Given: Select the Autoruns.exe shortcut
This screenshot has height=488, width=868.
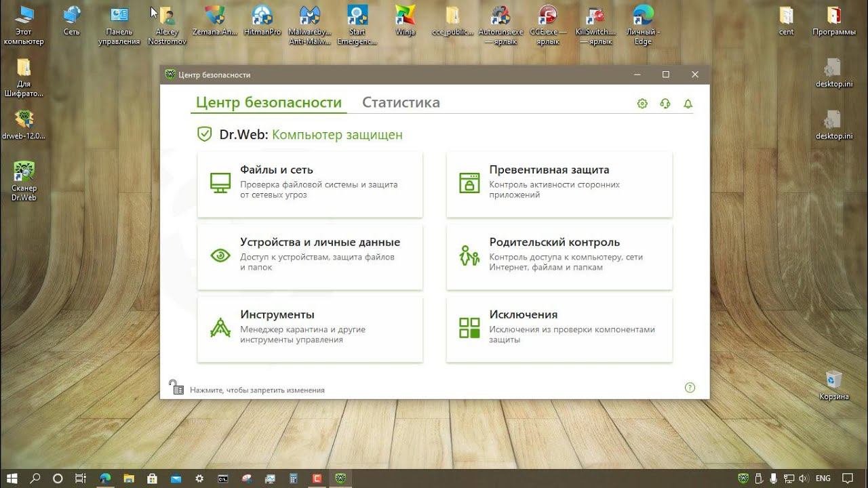Looking at the screenshot, I should 500,25.
